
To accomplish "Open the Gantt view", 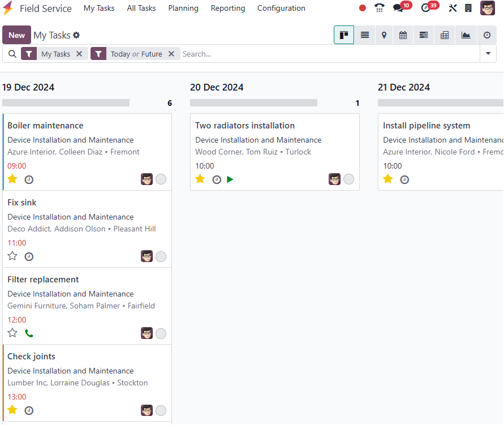I will [424, 35].
